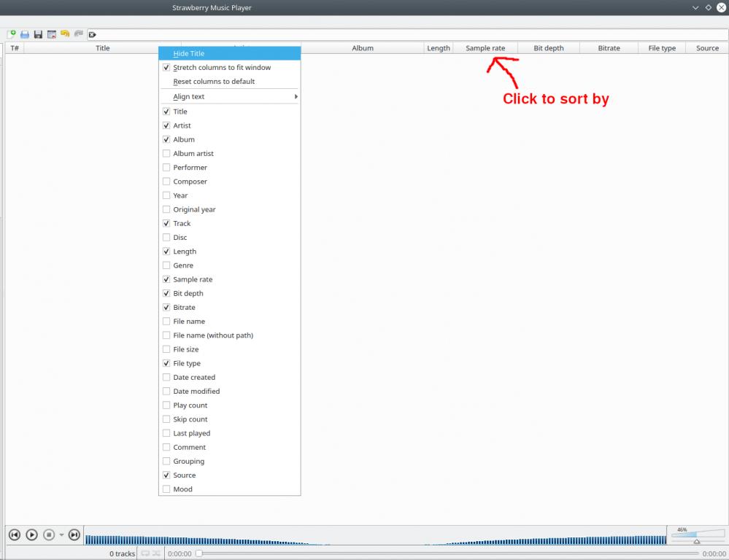Enable the Date modified column

[166, 392]
